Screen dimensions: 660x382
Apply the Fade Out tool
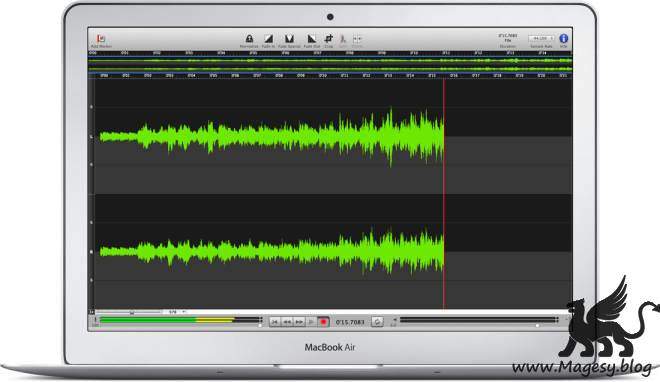click(x=311, y=39)
